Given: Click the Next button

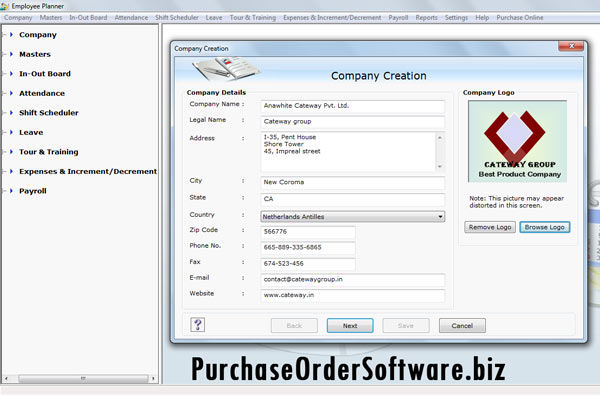Looking at the screenshot, I should pos(350,326).
